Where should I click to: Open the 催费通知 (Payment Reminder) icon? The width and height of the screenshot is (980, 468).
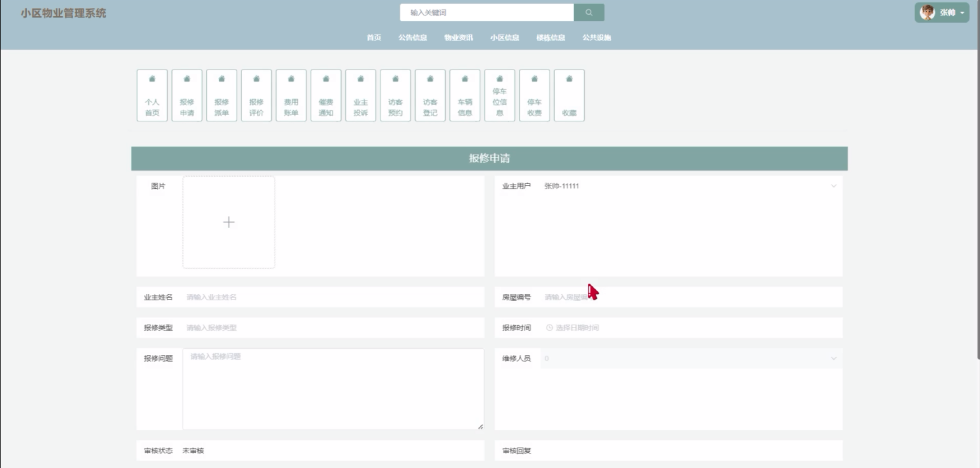[326, 95]
